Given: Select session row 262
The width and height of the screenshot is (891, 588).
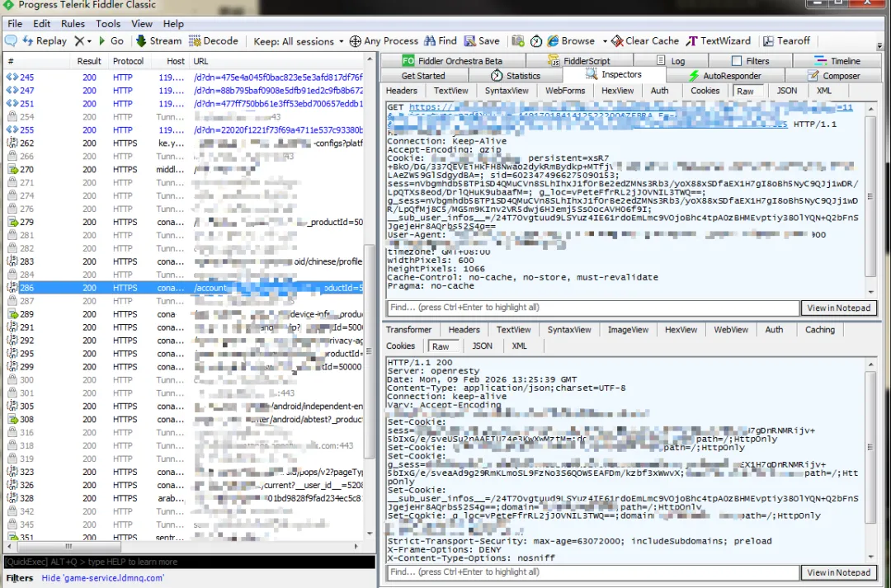Looking at the screenshot, I should [x=184, y=143].
